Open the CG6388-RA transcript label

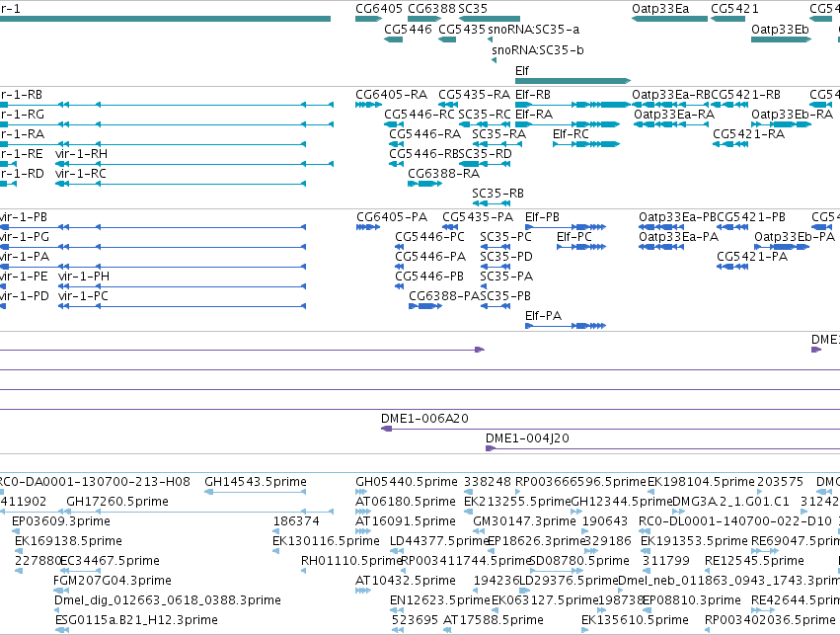(x=443, y=174)
